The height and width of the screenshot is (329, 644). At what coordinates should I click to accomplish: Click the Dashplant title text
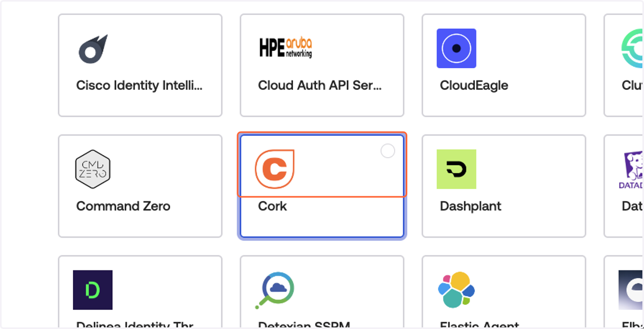[471, 206]
